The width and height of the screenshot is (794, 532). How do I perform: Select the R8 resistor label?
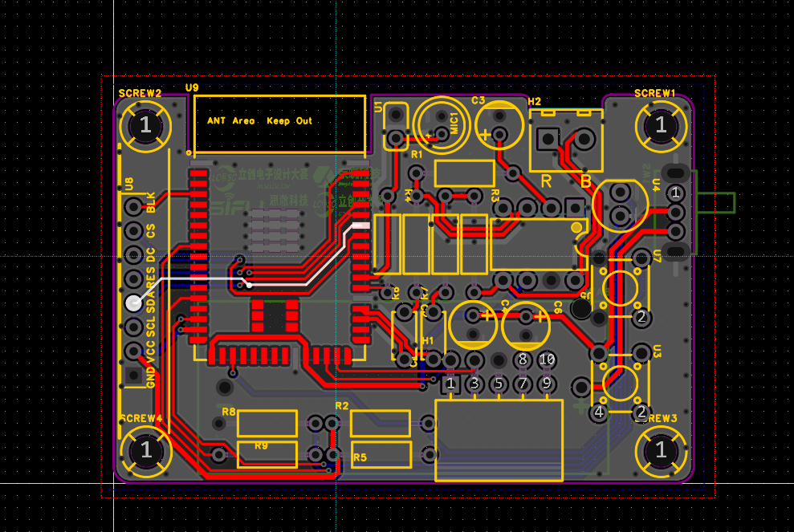[x=228, y=412]
